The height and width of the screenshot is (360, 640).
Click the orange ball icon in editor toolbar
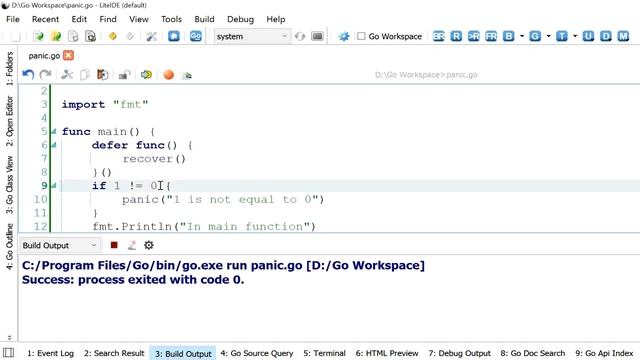[168, 75]
